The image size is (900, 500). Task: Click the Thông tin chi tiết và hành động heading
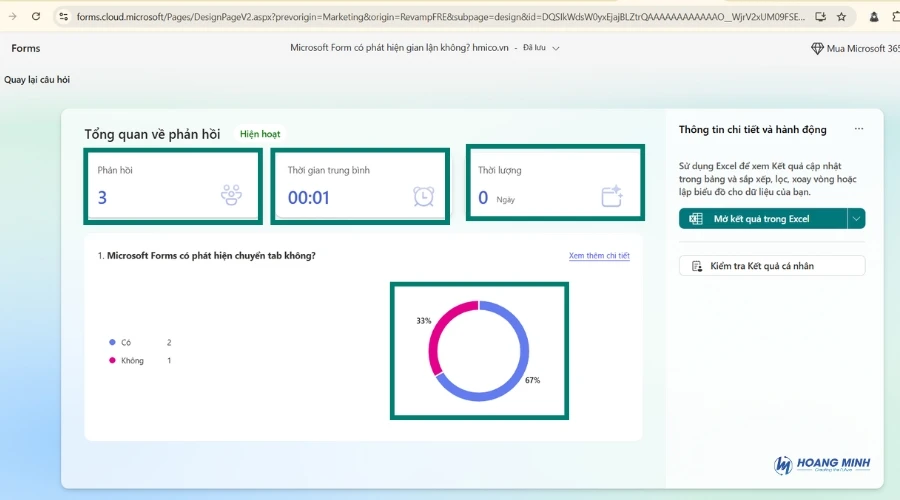(752, 130)
